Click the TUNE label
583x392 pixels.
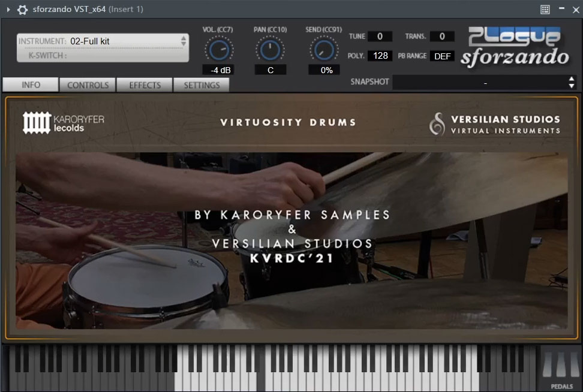(x=357, y=37)
